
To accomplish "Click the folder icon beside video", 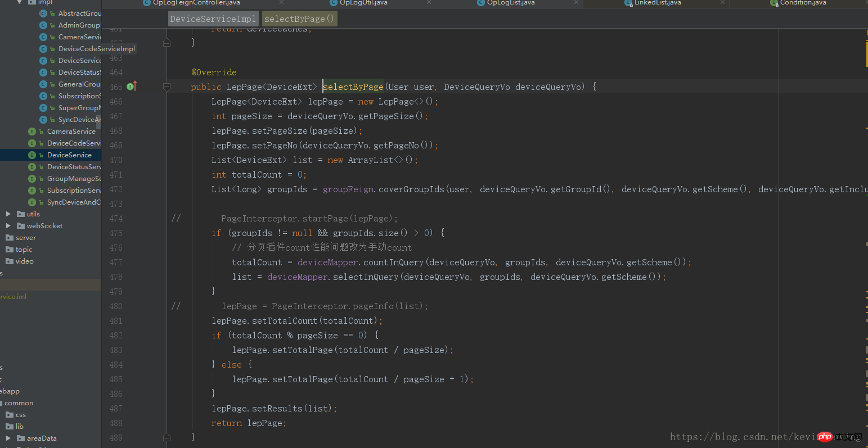I will [x=10, y=261].
